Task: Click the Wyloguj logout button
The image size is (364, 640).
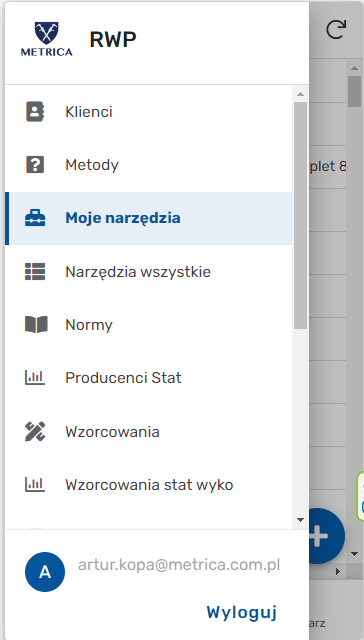Action: pyautogui.click(x=242, y=612)
